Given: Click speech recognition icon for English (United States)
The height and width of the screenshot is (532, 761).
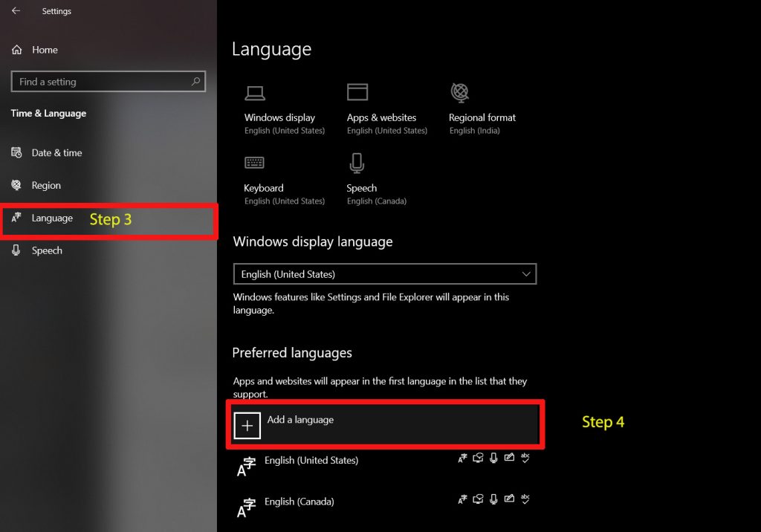Looking at the screenshot, I should click(493, 458).
